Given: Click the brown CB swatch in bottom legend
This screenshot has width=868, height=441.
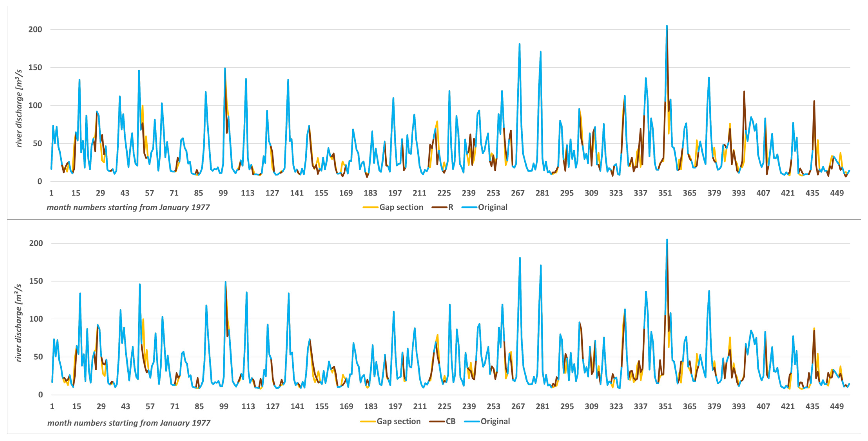Looking at the screenshot, I should pyautogui.click(x=437, y=421).
